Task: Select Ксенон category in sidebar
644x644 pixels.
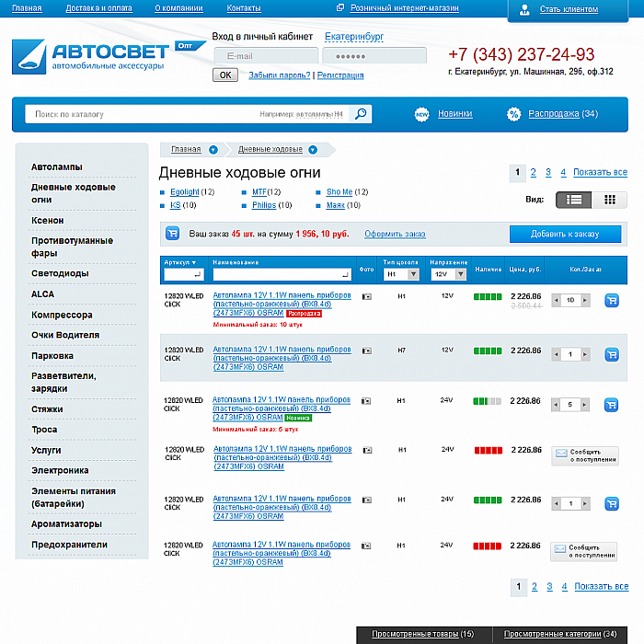Action: 48,221
